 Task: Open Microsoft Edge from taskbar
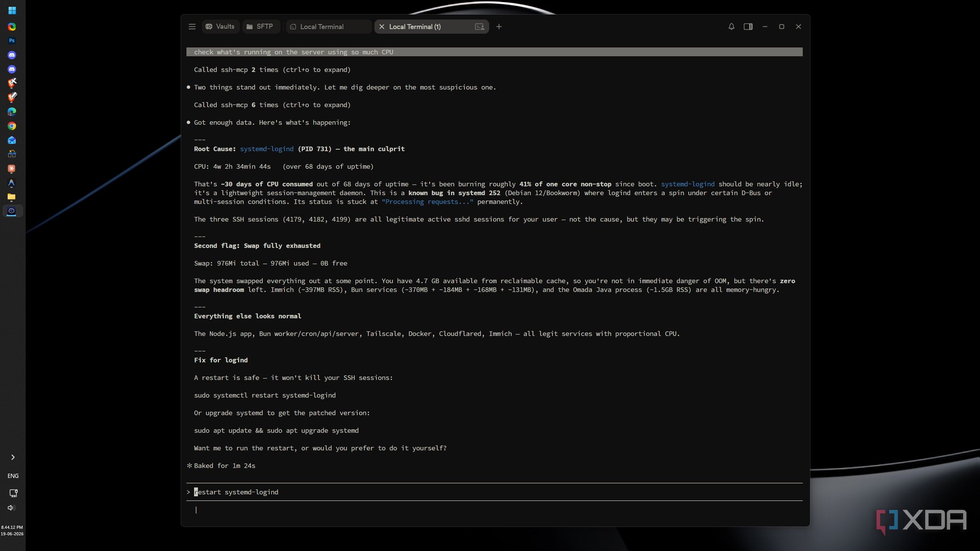pyautogui.click(x=12, y=112)
